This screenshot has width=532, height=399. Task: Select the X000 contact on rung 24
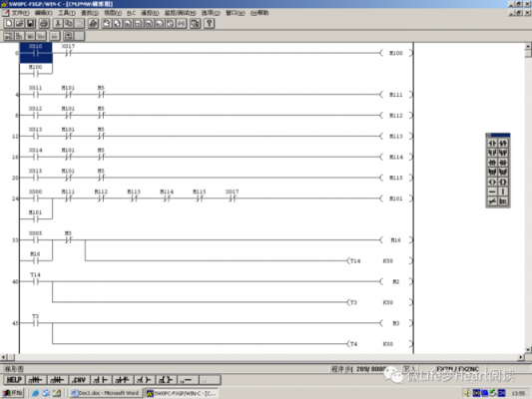coord(36,196)
